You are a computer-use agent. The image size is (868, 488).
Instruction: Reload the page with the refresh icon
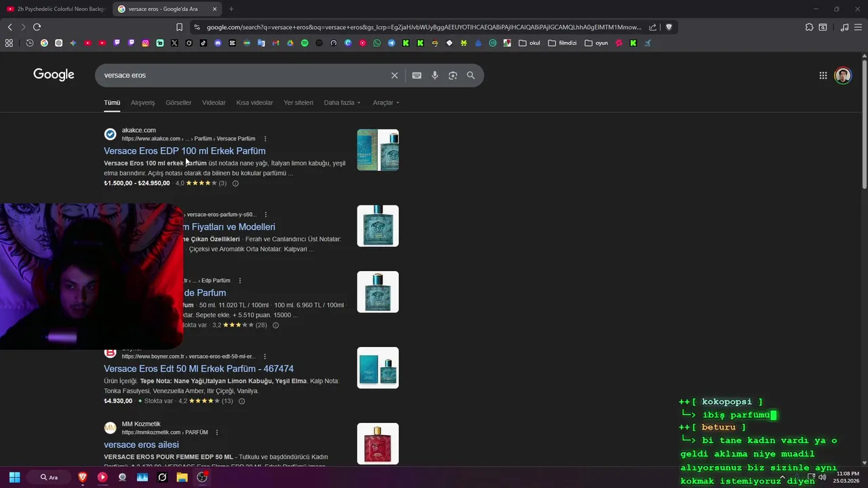click(x=37, y=27)
